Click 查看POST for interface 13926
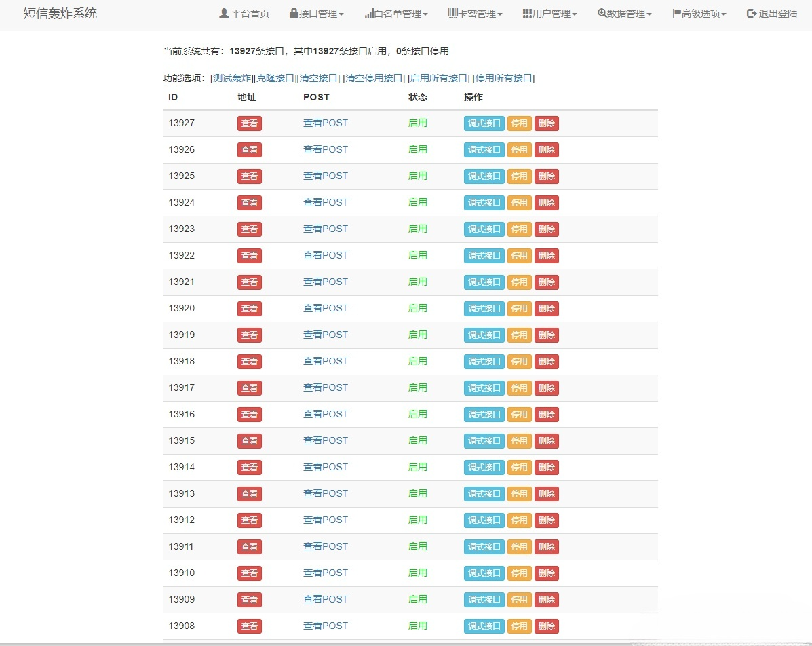The image size is (812, 646). point(326,149)
